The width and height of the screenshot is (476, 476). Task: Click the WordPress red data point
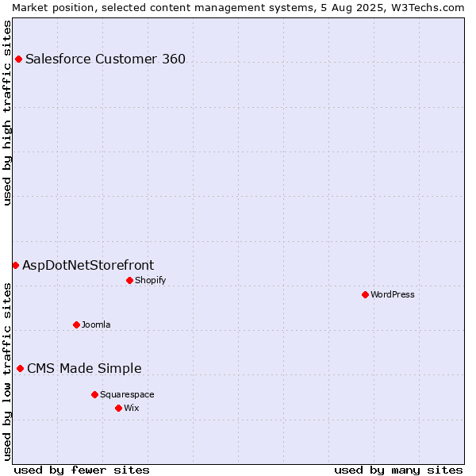coord(365,295)
